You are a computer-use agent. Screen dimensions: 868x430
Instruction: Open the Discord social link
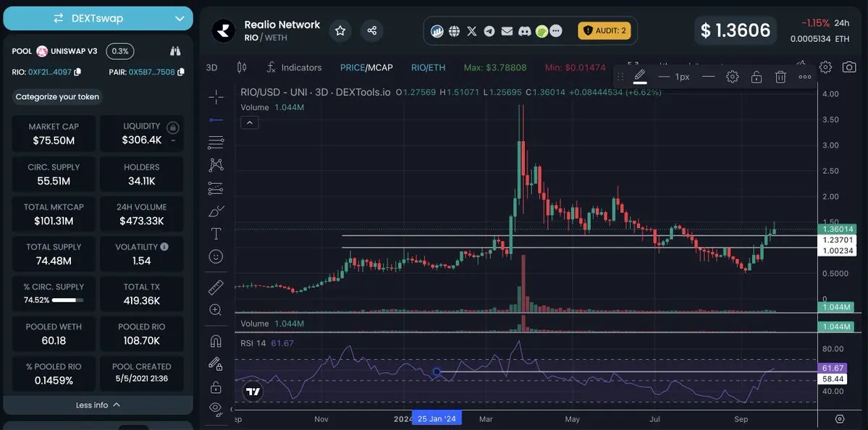coord(525,31)
